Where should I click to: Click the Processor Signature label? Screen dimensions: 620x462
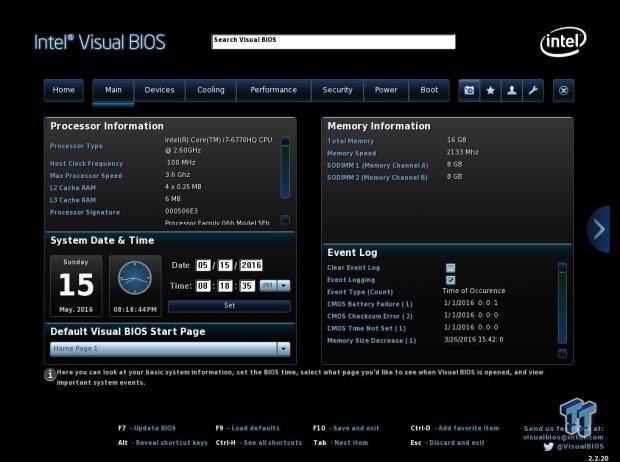click(85, 212)
